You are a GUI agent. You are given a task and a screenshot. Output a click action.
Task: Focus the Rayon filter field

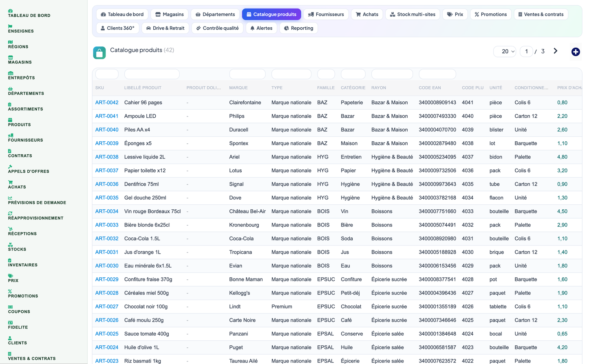pyautogui.click(x=392, y=74)
